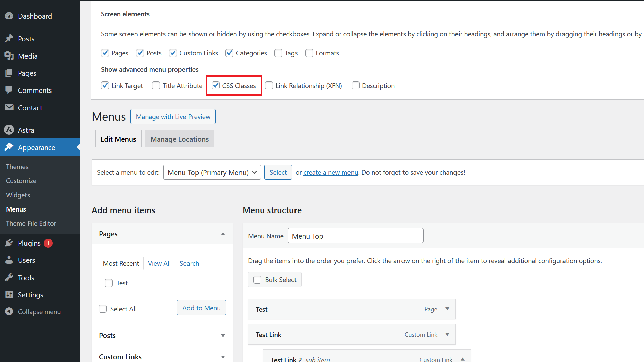
Task: Toggle the Link Target checkbox
Action: pyautogui.click(x=105, y=85)
